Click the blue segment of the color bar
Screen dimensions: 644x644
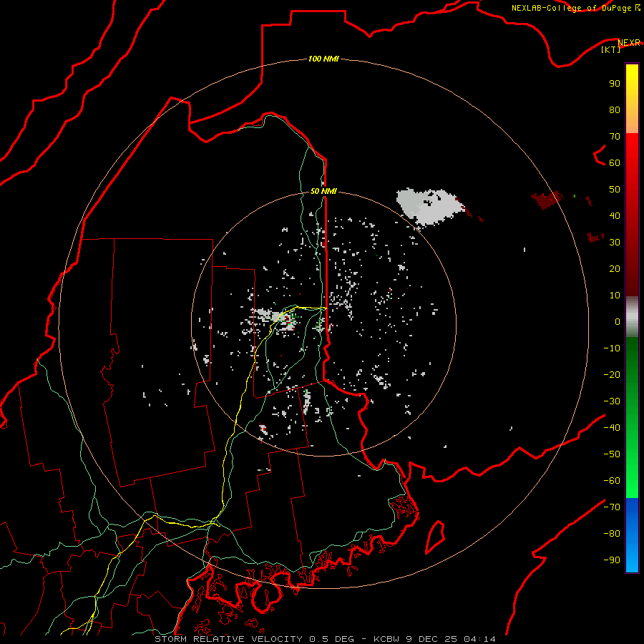pos(632,535)
